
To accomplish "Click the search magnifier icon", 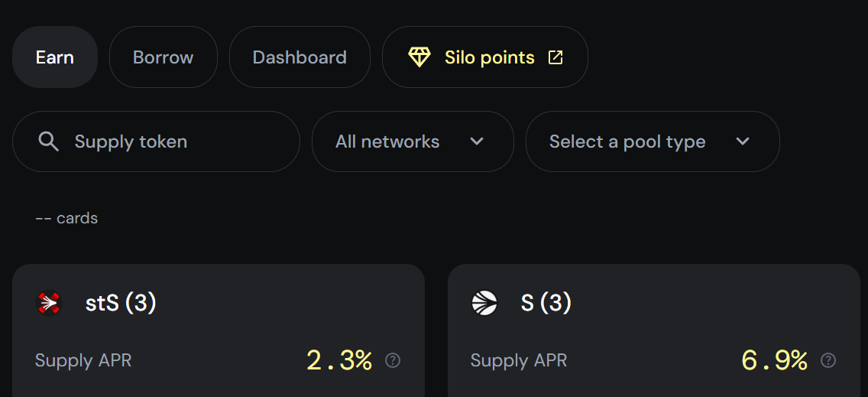I will click(48, 142).
